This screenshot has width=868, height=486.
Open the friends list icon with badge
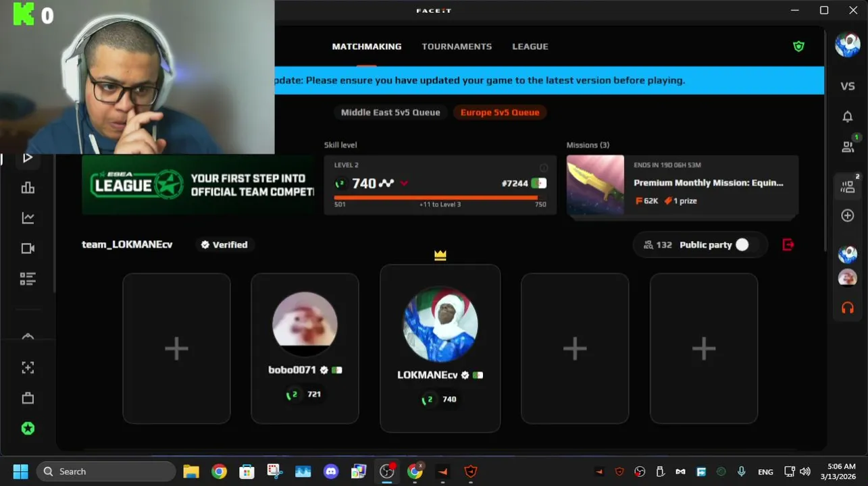coord(848,146)
